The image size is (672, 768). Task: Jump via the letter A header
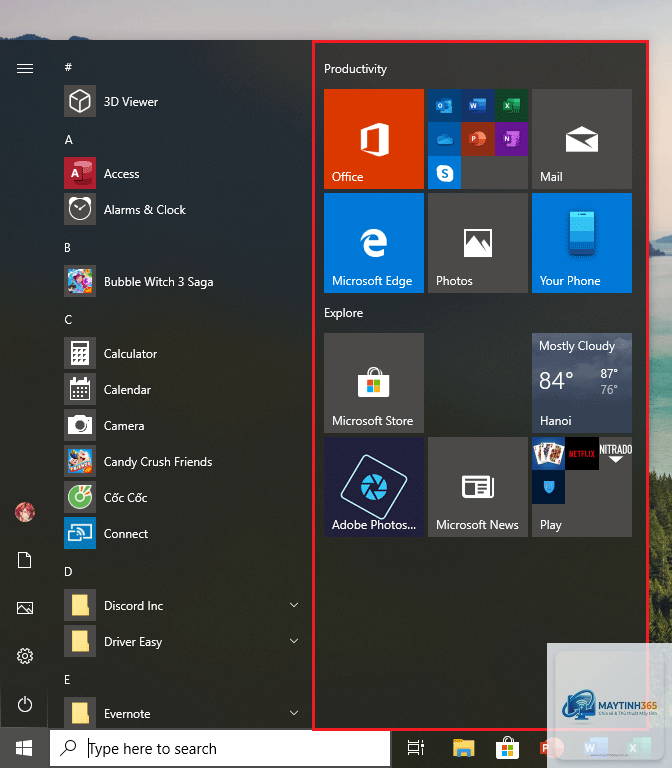click(69, 140)
